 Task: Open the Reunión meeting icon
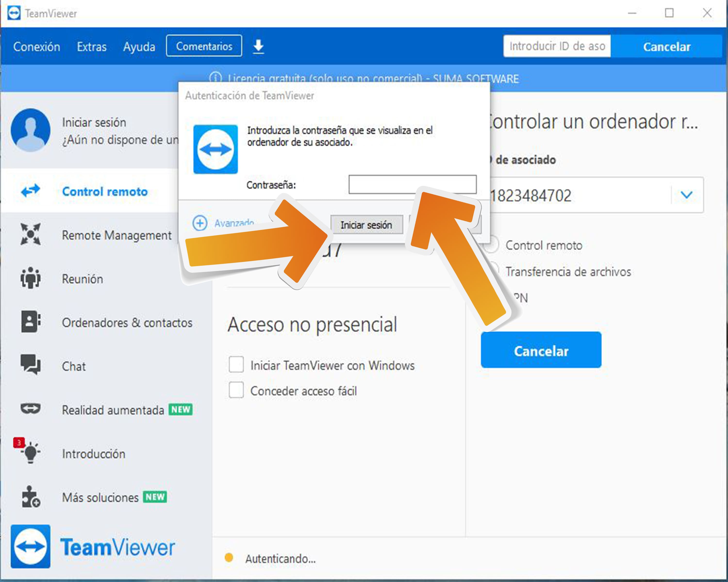tap(30, 278)
